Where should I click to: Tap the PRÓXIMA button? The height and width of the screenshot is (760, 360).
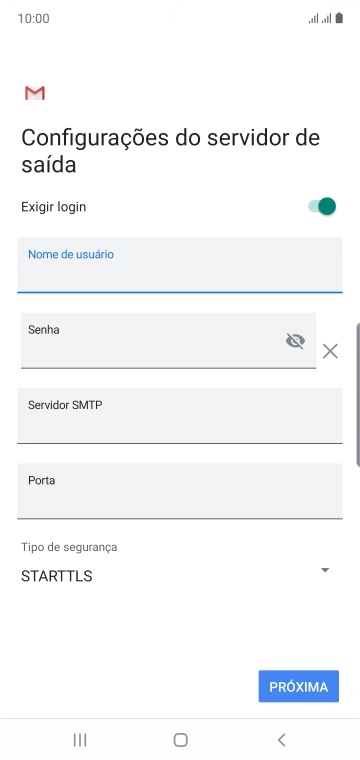298,687
